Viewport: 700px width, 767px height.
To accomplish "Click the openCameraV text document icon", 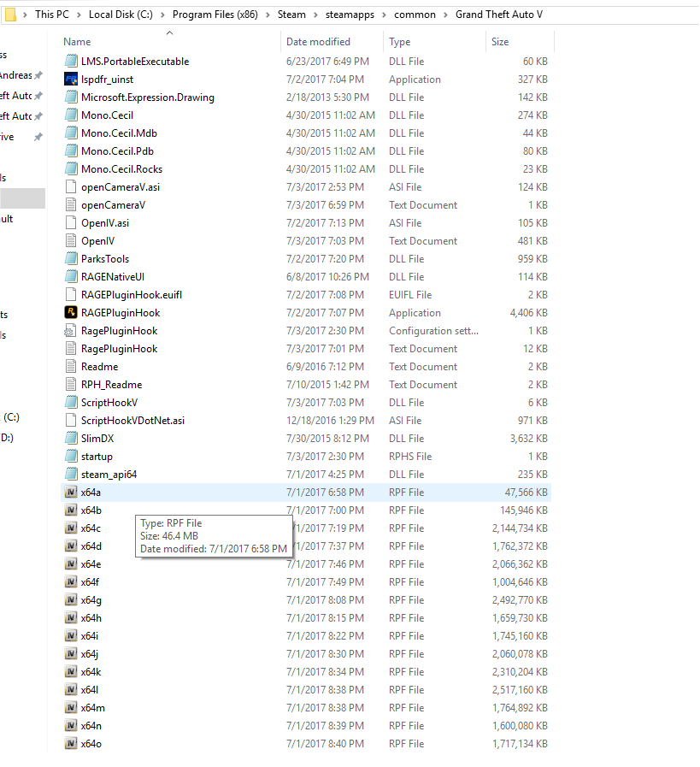I will point(71,205).
